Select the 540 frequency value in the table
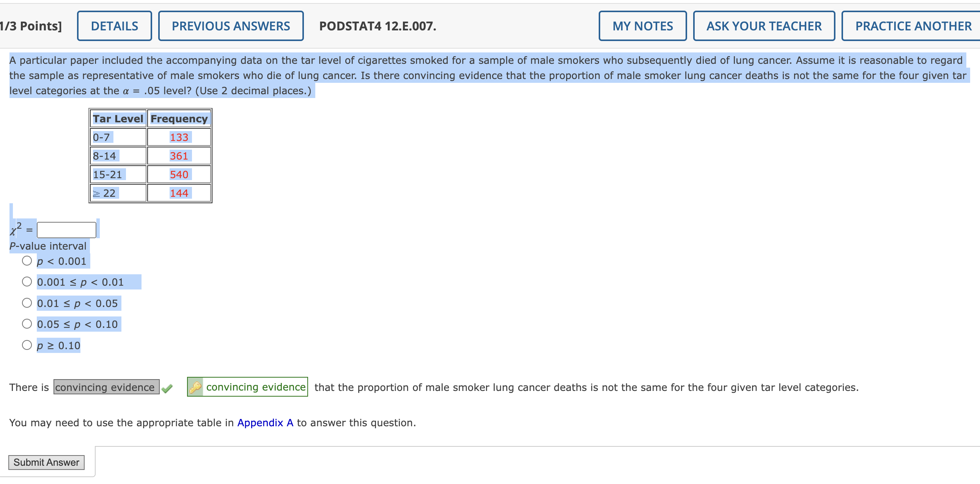 point(179,174)
